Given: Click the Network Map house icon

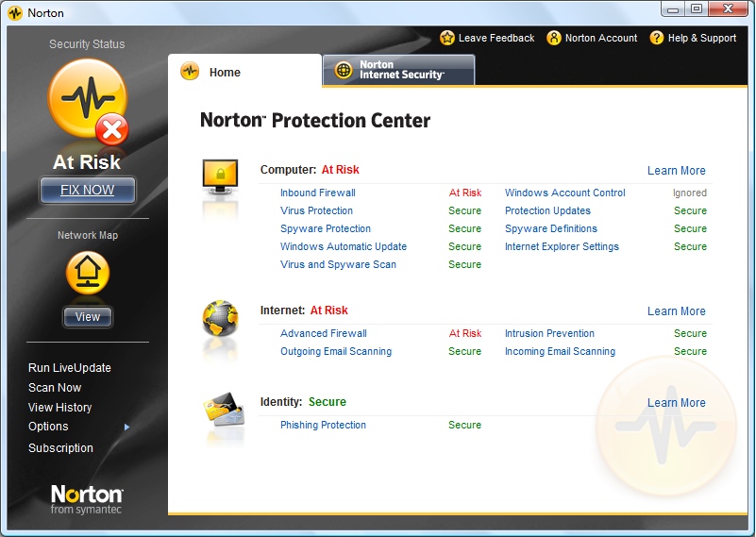Looking at the screenshot, I should click(x=88, y=274).
